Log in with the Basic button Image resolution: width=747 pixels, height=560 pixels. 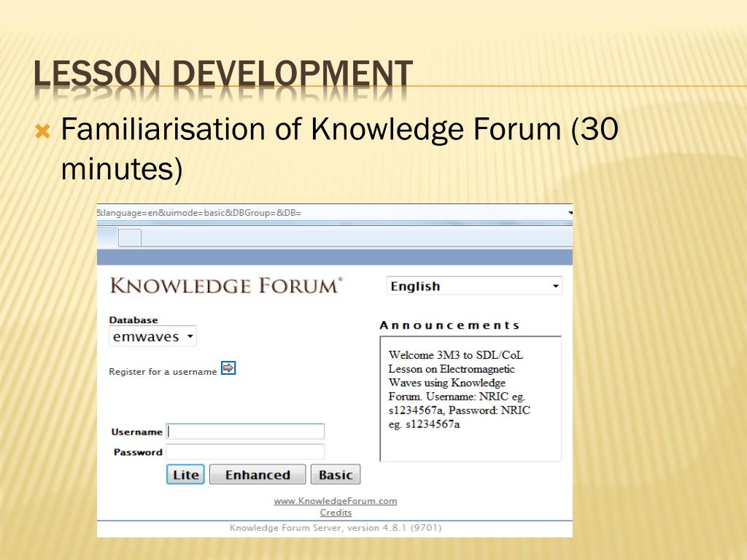tap(336, 474)
